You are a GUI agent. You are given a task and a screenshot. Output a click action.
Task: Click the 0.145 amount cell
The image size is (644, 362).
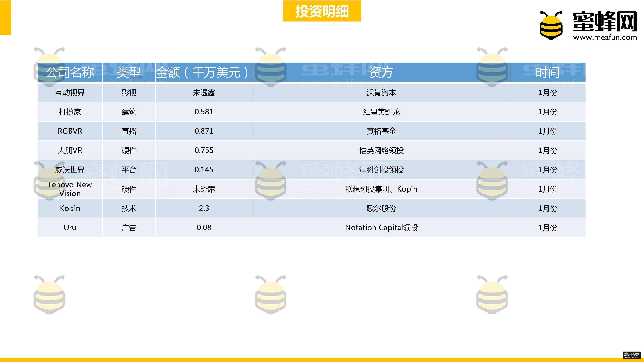[204, 170]
